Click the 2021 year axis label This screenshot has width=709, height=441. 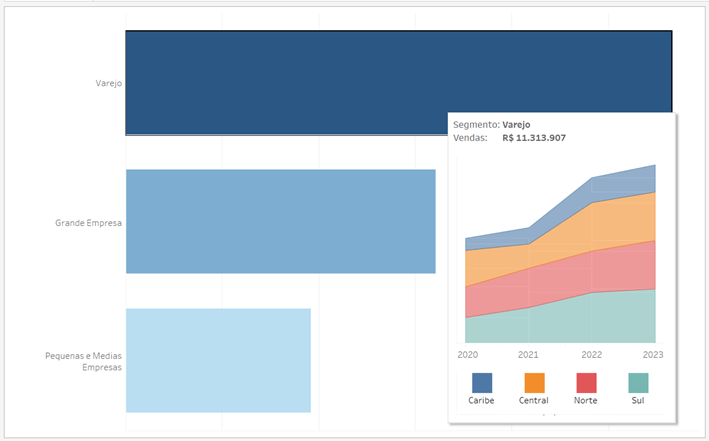[528, 355]
